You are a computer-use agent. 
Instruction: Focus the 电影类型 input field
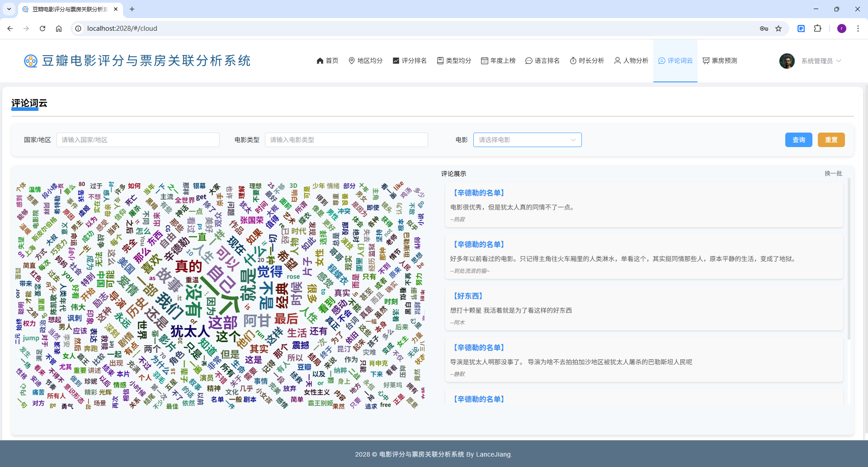pyautogui.click(x=346, y=140)
